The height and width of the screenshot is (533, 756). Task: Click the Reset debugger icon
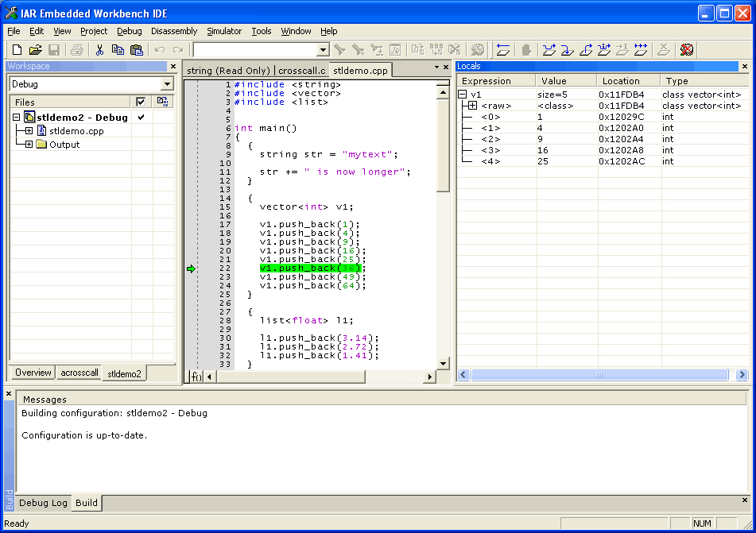tap(503, 49)
